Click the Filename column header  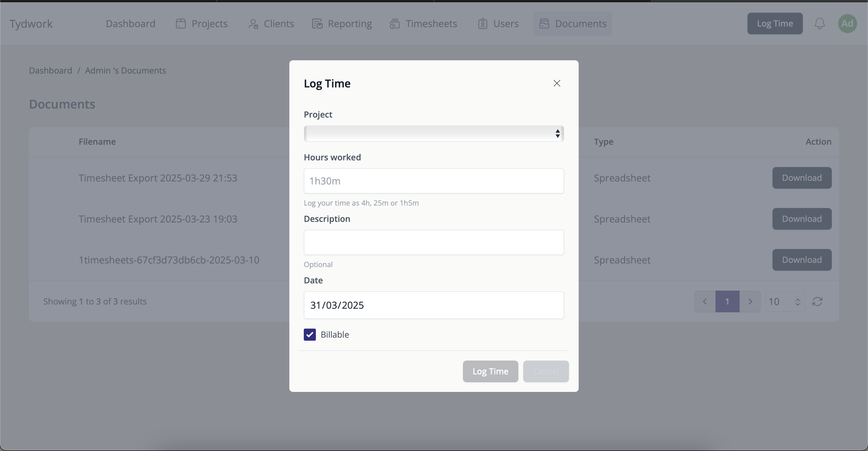pos(97,142)
